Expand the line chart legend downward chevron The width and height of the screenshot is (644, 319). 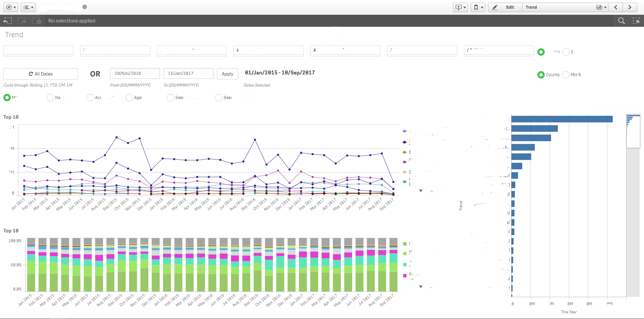point(421,191)
